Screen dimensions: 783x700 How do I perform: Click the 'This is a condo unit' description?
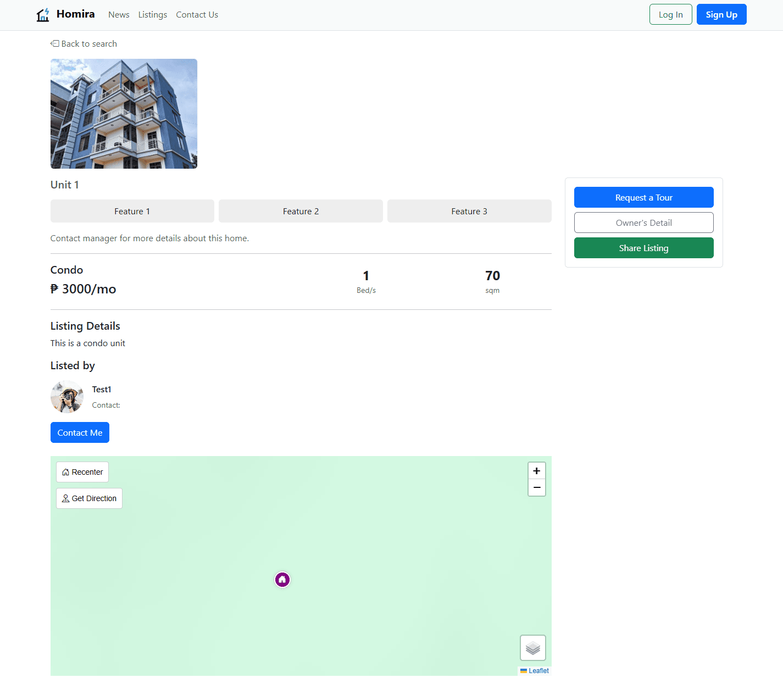(x=88, y=343)
